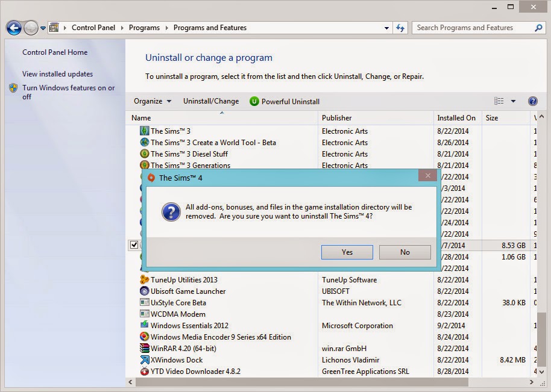The image size is (551, 392).
Task: Click the shield icon beside Windows features
Action: tap(13, 88)
